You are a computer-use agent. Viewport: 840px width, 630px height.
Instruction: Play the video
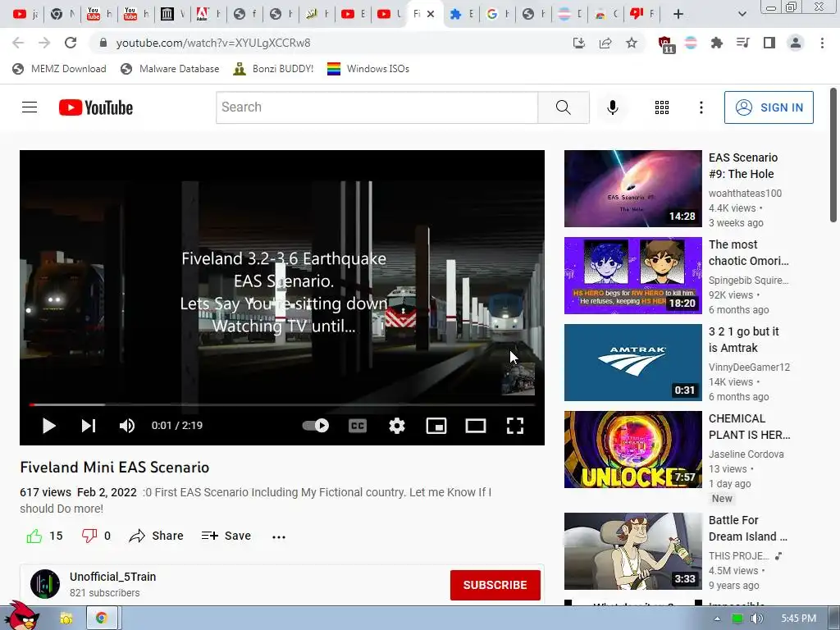point(48,426)
